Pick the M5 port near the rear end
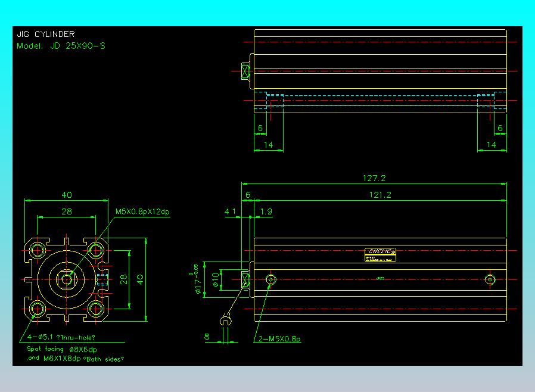The height and width of the screenshot is (392, 535). click(x=490, y=279)
